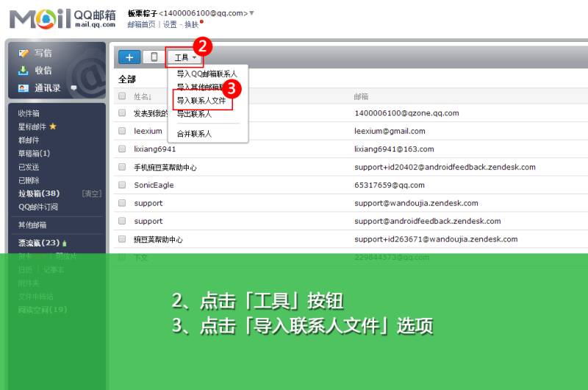Check the 1400006100@qzone.qq.com contact row checkbox

click(122, 113)
